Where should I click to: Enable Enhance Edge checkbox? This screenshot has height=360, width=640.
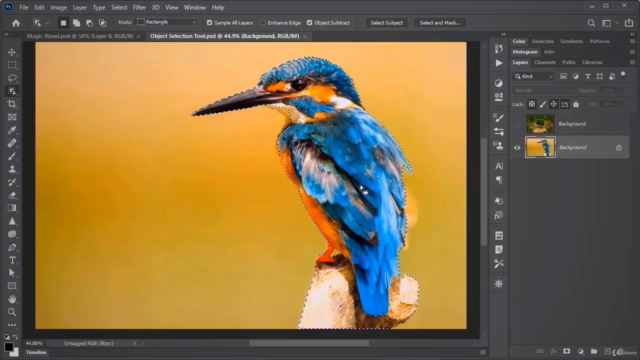pyautogui.click(x=263, y=23)
